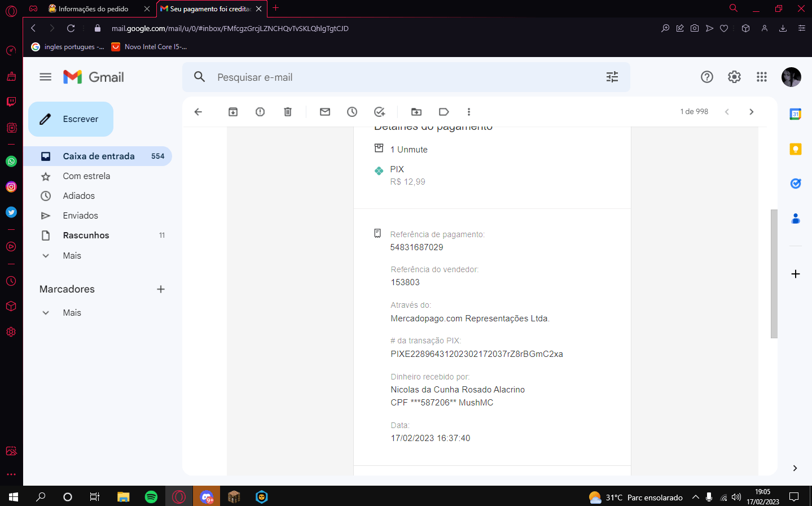
Task: Add page to bookmarks heart icon
Action: tap(724, 28)
